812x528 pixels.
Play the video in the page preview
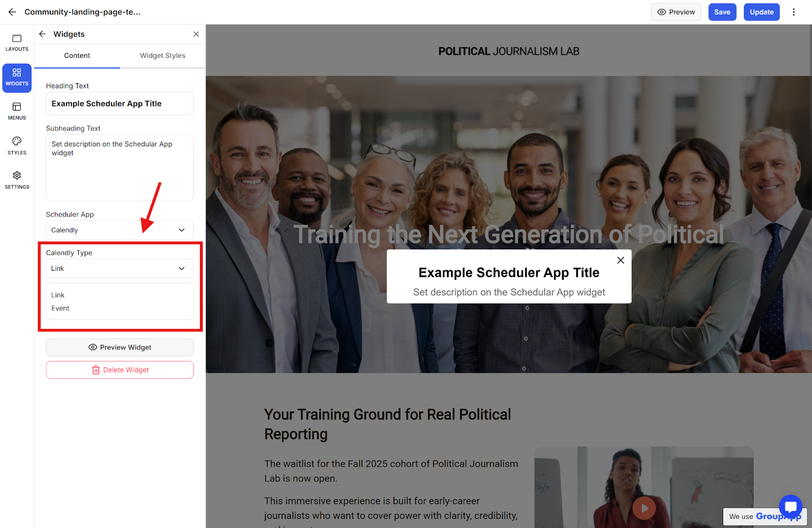(x=644, y=508)
